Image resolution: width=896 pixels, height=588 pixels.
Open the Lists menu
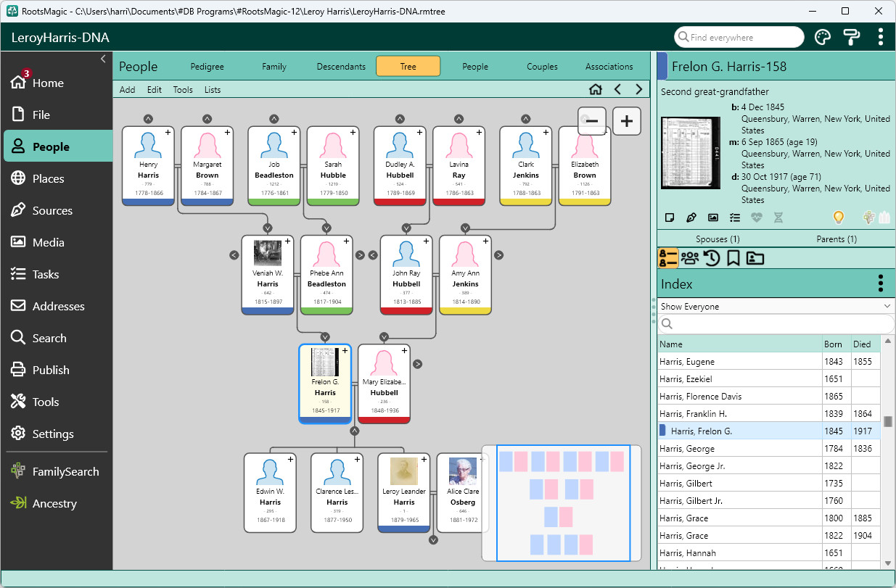pyautogui.click(x=213, y=90)
